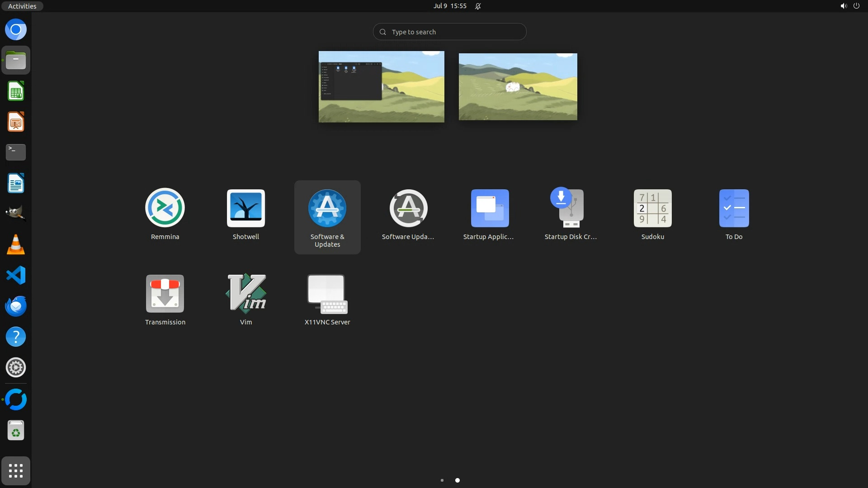Viewport: 868px width, 488px height.
Task: Launch Software Updater app
Action: 408,208
